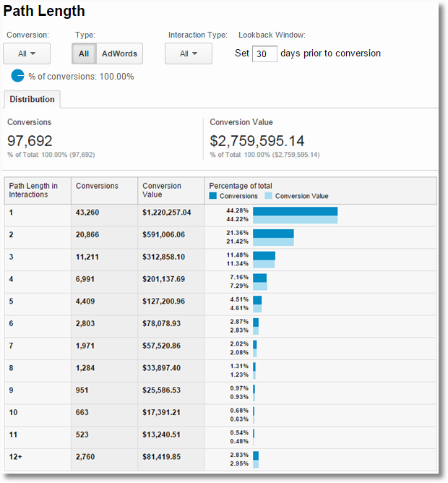Click the 97,692 total conversions metric
Viewport: 448px width, 483px height.
30,141
